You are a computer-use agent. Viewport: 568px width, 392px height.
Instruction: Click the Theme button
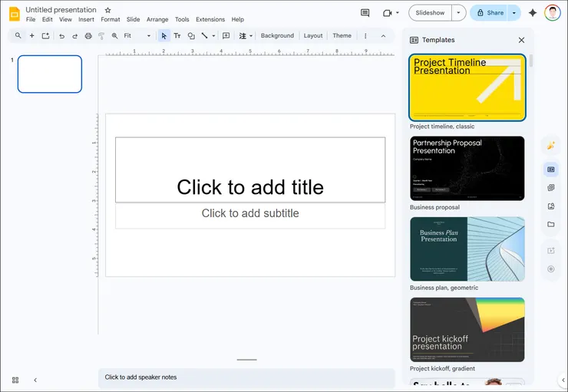click(342, 36)
